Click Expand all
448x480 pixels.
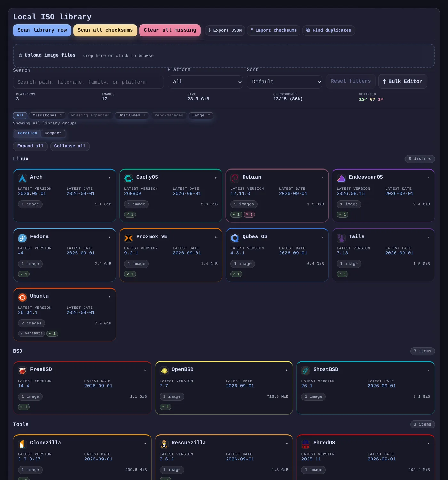tap(30, 146)
